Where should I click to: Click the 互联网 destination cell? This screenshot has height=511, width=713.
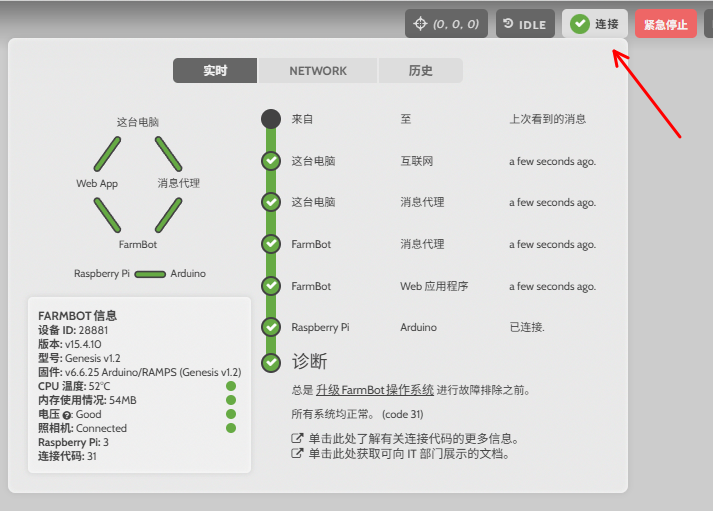coord(417,161)
